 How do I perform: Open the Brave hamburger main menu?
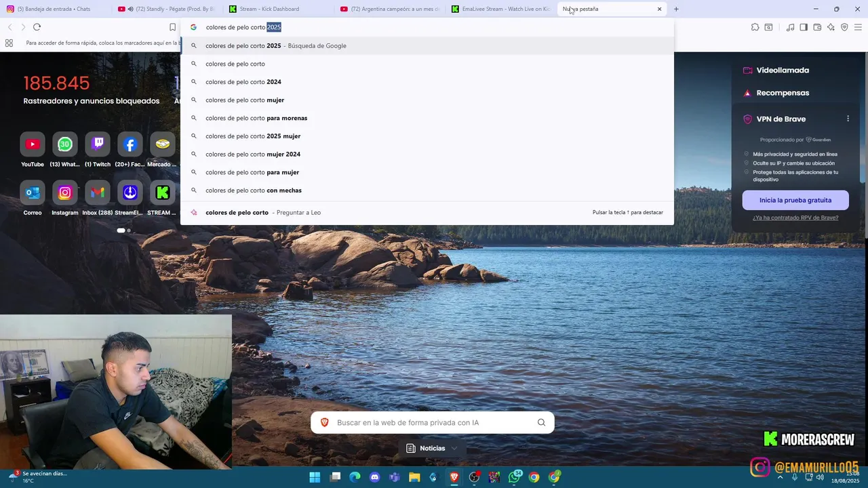pos(858,27)
